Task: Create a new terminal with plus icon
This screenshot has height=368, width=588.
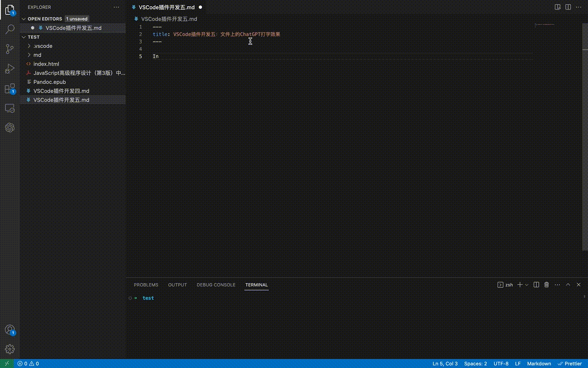Action: pos(520,285)
